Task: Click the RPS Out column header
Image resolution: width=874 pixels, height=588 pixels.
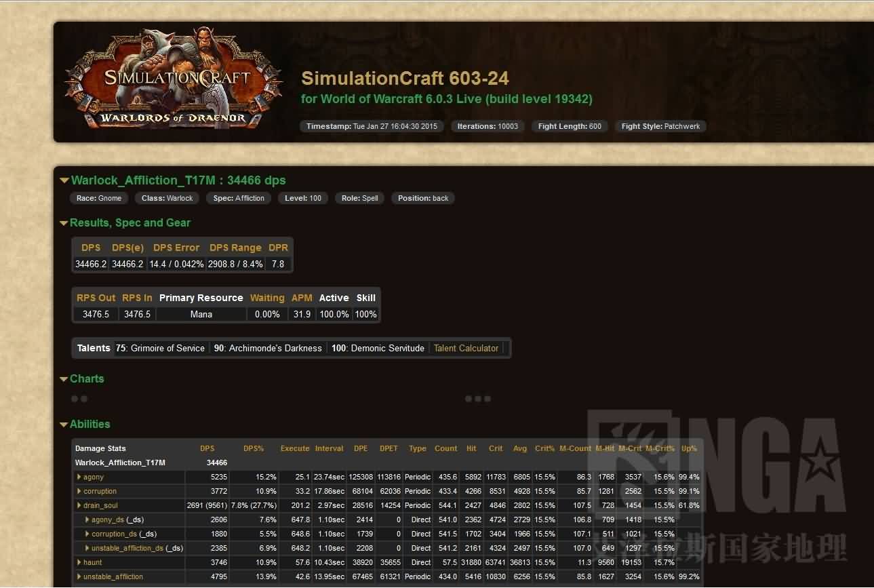Action: [96, 298]
